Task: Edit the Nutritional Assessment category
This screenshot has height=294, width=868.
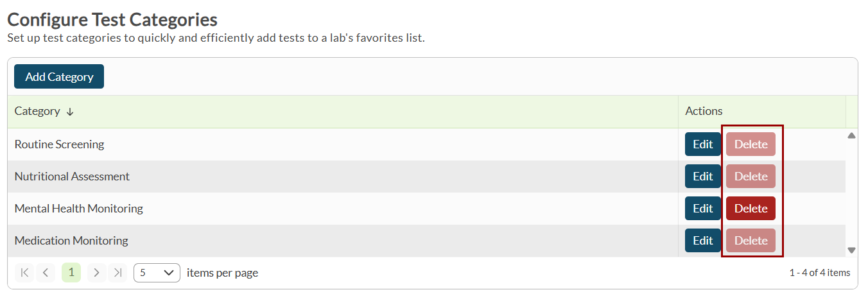Action: click(702, 177)
